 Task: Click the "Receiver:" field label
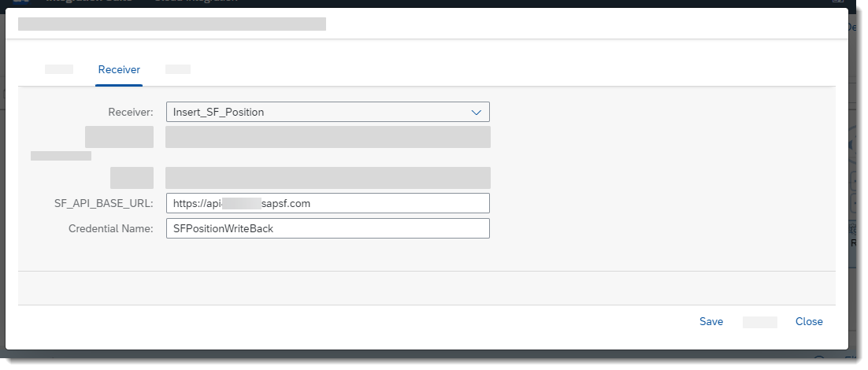tap(131, 113)
